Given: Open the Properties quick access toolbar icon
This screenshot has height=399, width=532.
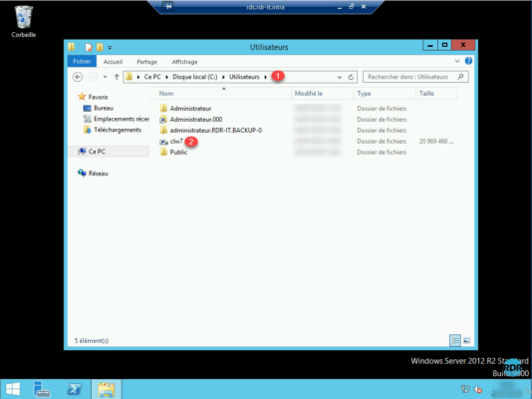Looking at the screenshot, I should [x=89, y=47].
